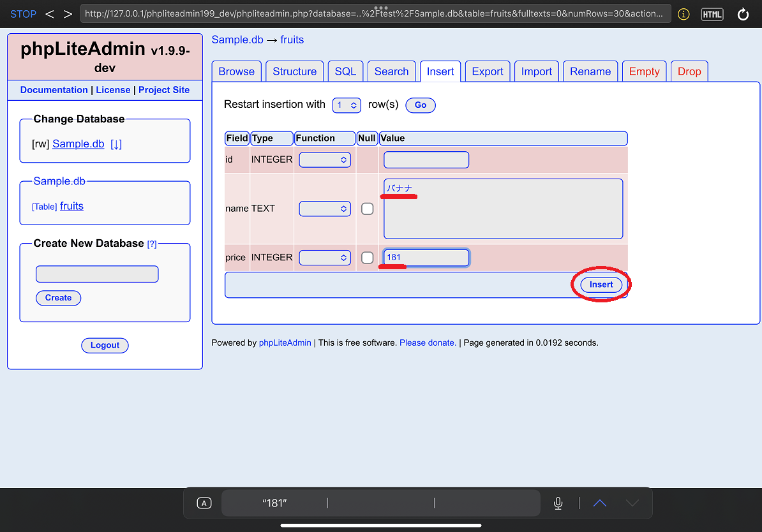Viewport: 762px width, 532px height.
Task: Click the Go button
Action: 421,105
